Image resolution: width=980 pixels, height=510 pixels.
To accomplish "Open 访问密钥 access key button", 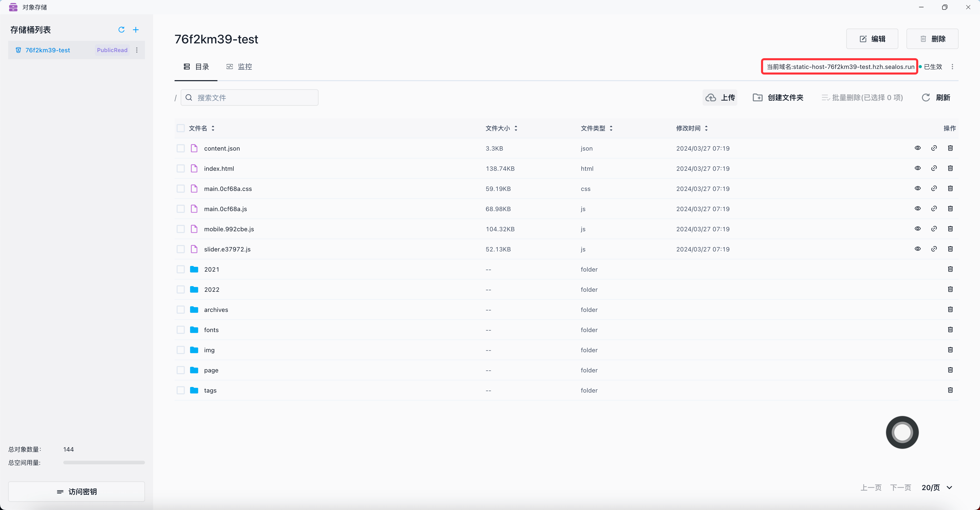I will pos(77,492).
